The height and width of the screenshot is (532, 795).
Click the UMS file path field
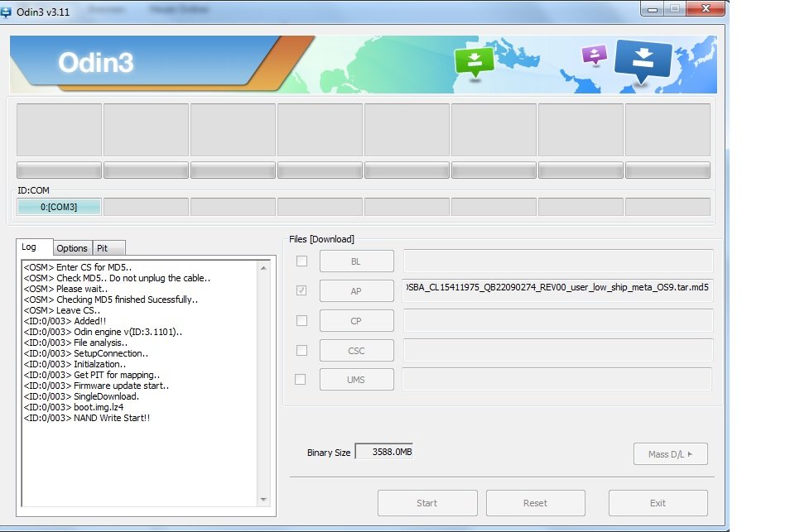557,379
